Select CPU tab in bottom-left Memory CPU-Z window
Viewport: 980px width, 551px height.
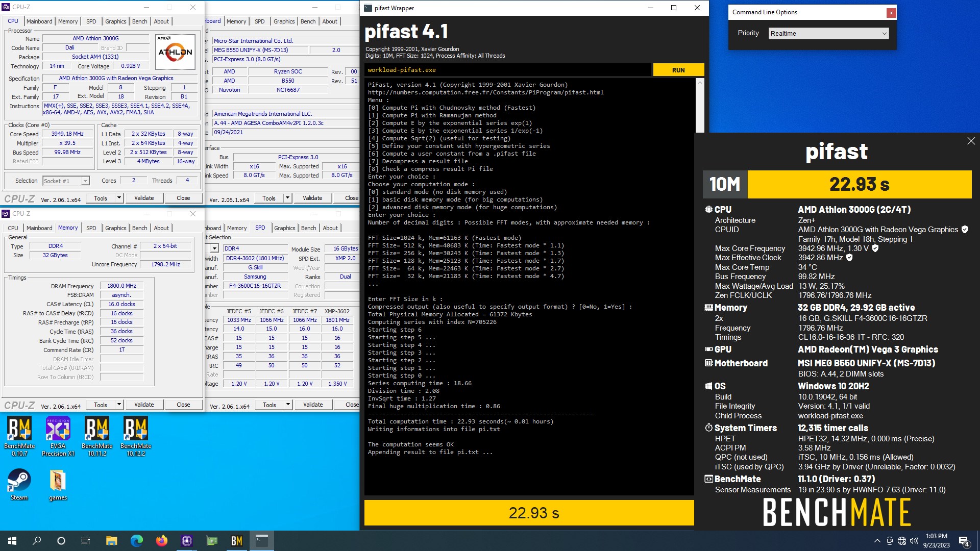tap(13, 228)
